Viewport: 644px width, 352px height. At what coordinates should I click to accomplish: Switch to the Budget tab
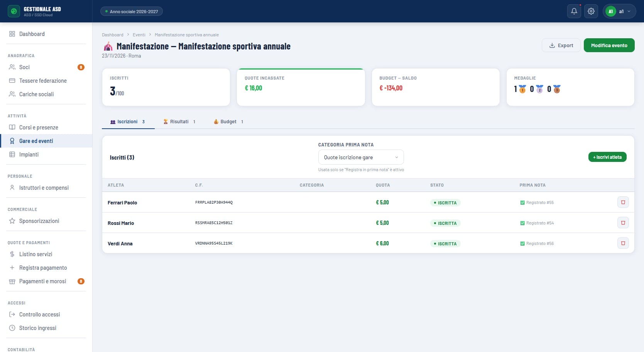228,122
